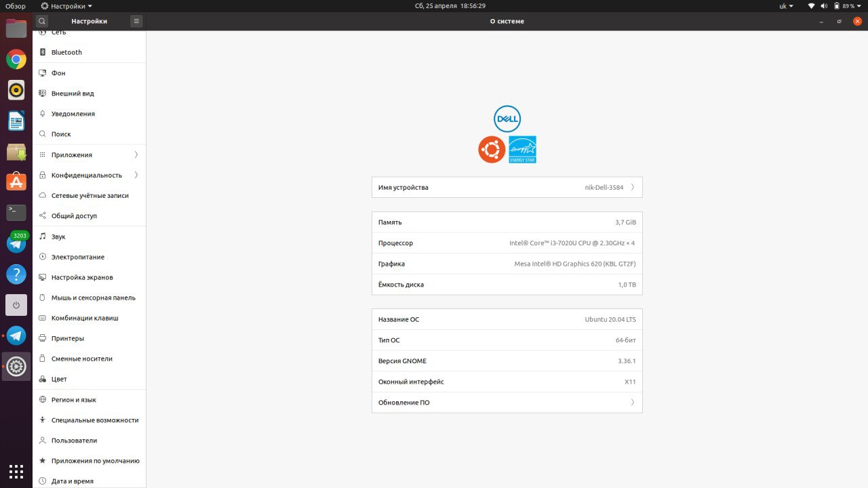Click the Bluetooth icon in sidebar
The height and width of the screenshot is (488, 868).
(43, 52)
